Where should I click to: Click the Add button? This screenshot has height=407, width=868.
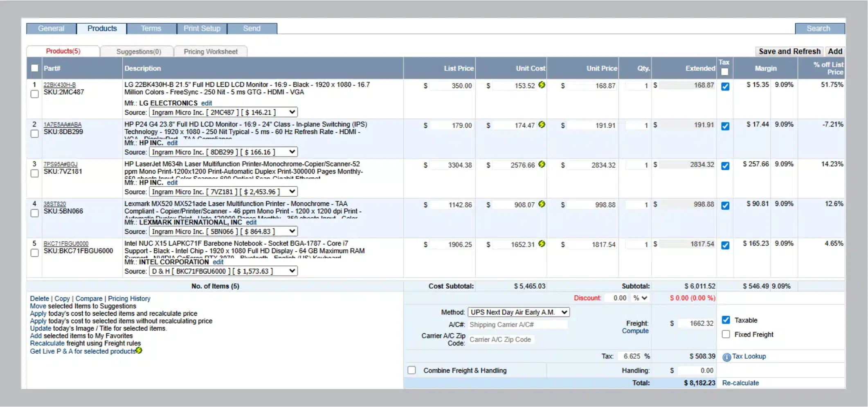pos(835,51)
